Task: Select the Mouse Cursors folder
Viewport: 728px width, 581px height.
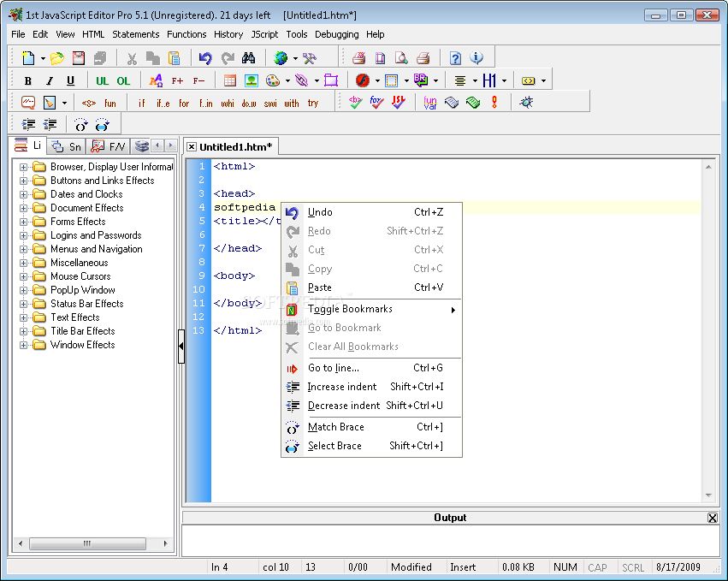Action: click(80, 276)
